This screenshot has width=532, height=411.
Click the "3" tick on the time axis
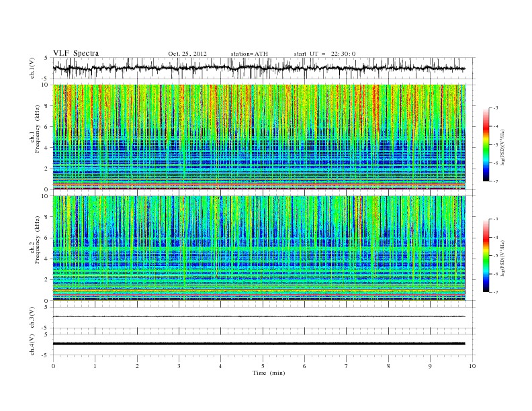[x=179, y=366]
